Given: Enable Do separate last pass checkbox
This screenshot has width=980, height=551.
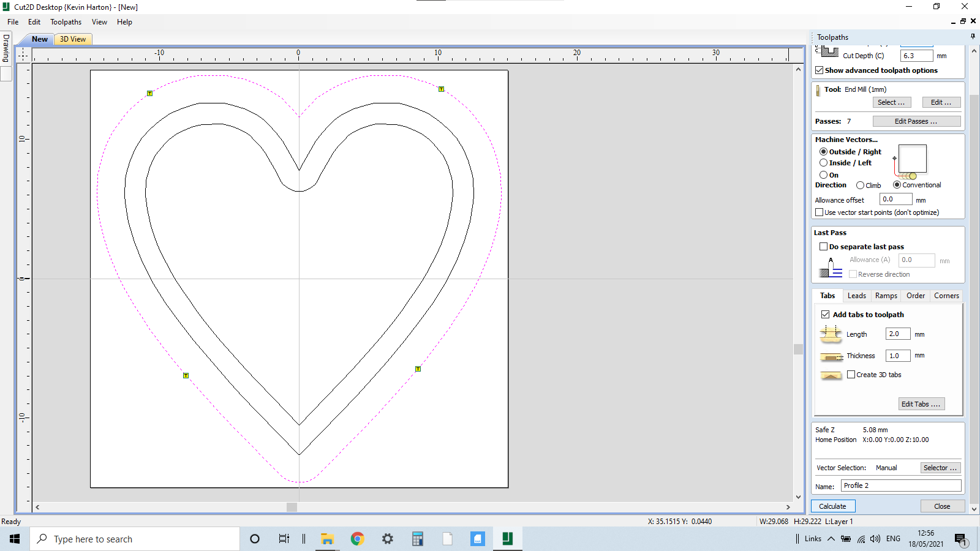Looking at the screenshot, I should tap(824, 247).
